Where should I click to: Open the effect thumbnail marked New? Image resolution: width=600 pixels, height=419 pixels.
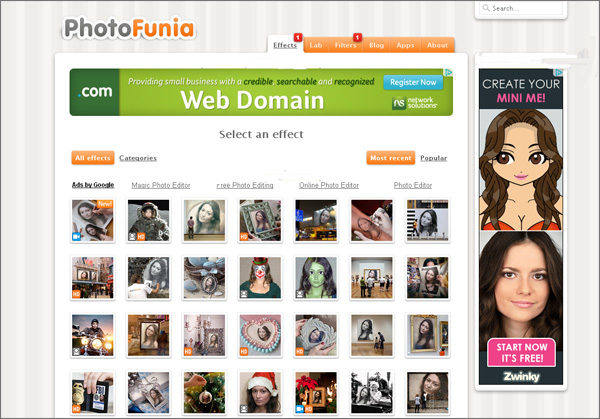point(92,220)
